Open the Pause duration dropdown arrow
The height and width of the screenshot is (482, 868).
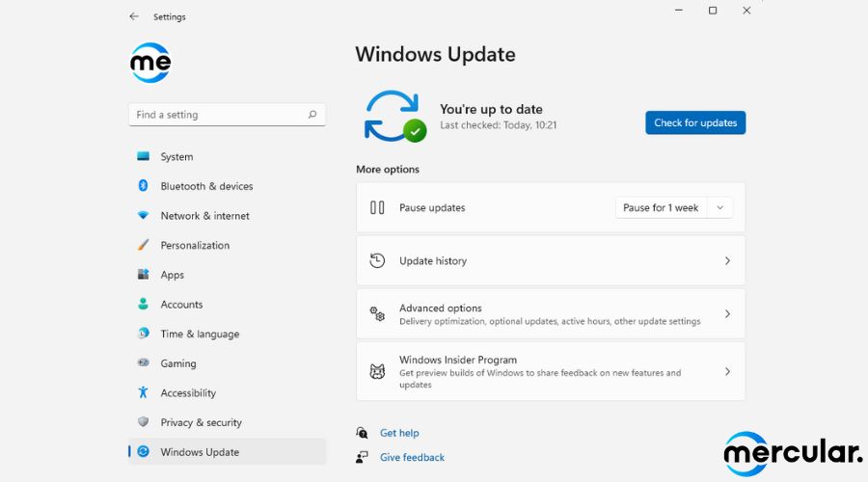tap(720, 207)
